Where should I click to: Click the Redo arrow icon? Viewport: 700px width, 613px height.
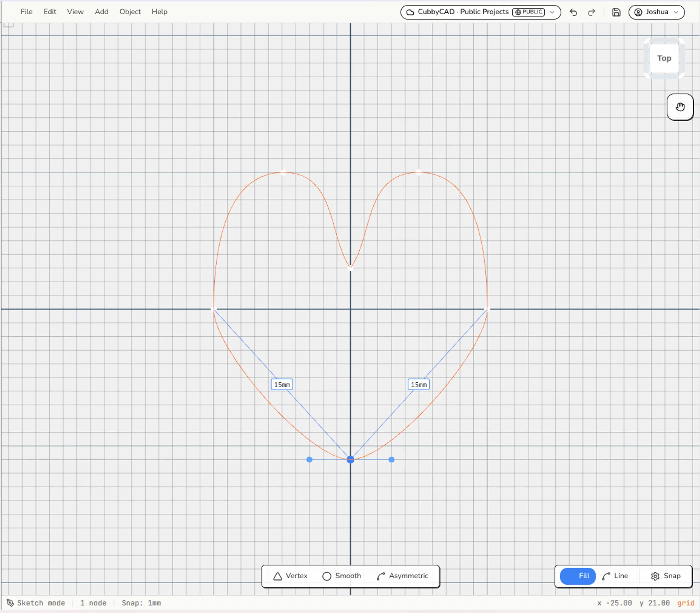pos(591,12)
